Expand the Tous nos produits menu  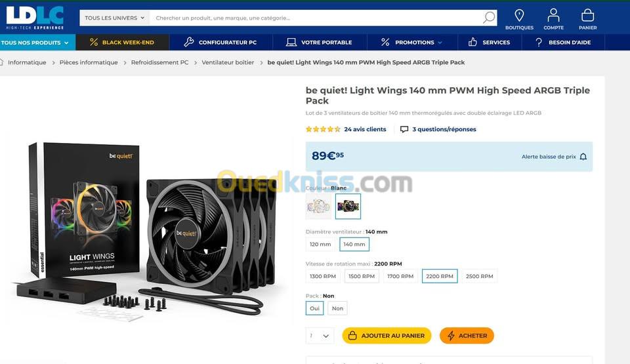(37, 43)
